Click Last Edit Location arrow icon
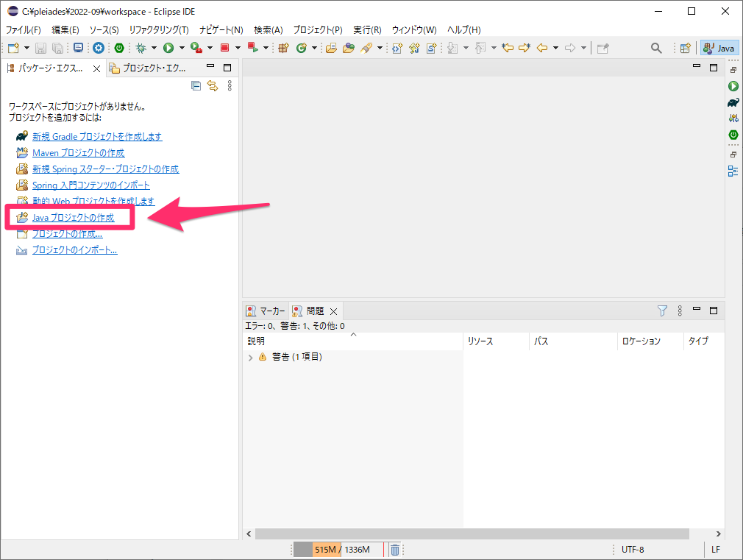 [508, 48]
